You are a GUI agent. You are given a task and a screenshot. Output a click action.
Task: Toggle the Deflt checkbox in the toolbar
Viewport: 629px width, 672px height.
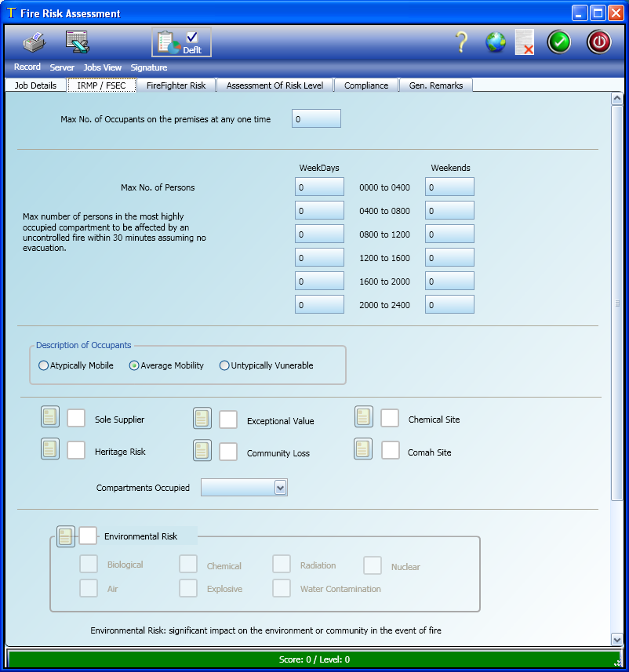pyautogui.click(x=192, y=38)
